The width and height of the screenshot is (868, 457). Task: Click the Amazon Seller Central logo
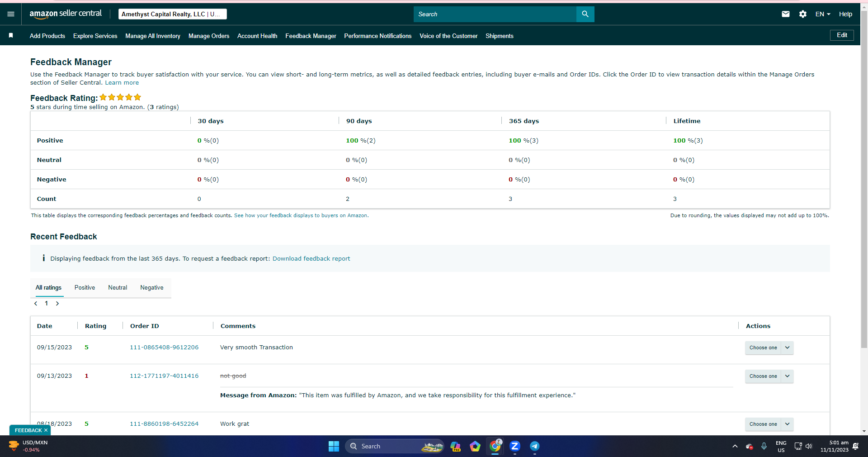click(66, 14)
